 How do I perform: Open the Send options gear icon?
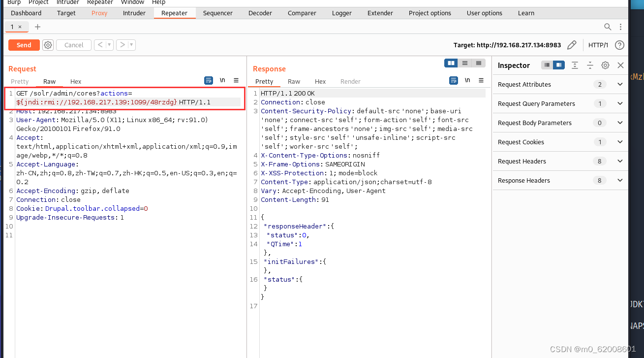48,45
